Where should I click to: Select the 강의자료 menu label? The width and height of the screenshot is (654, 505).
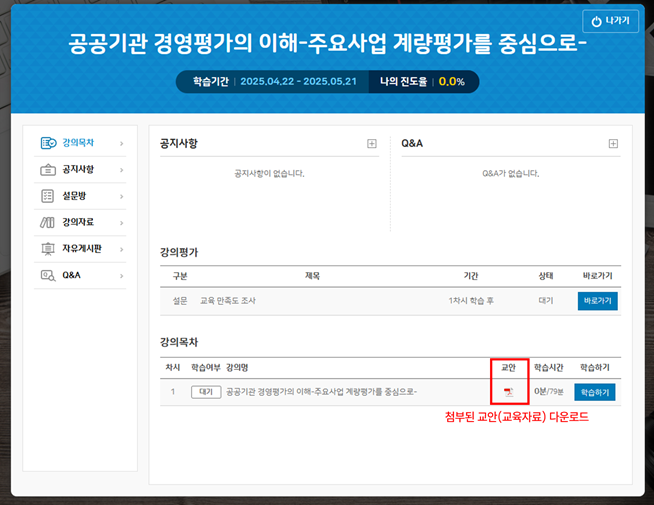click(x=78, y=222)
